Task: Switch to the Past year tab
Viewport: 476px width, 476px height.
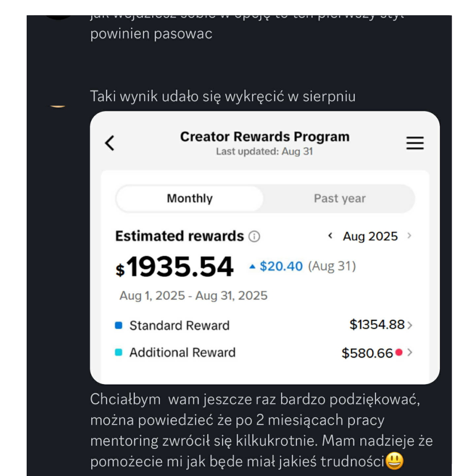Action: coord(339,198)
